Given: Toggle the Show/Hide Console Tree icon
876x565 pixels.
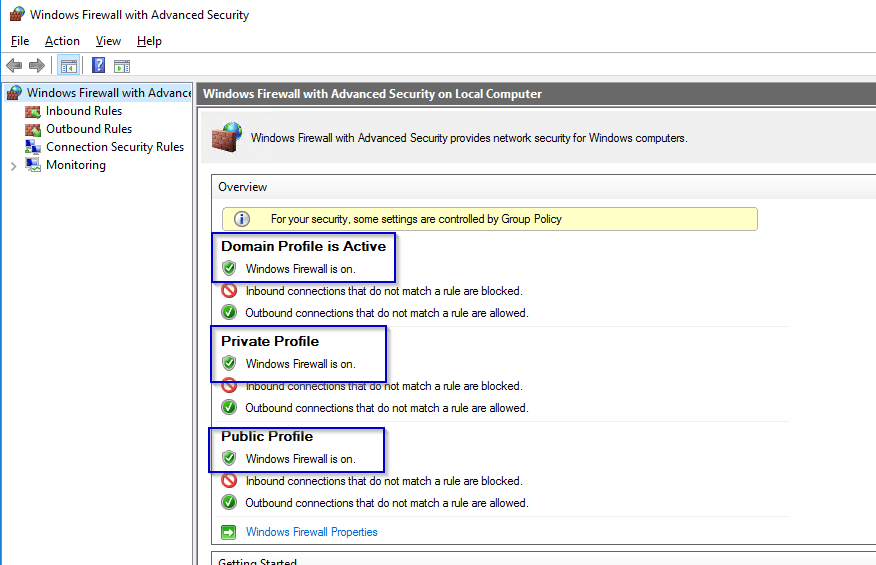Looking at the screenshot, I should (x=69, y=66).
